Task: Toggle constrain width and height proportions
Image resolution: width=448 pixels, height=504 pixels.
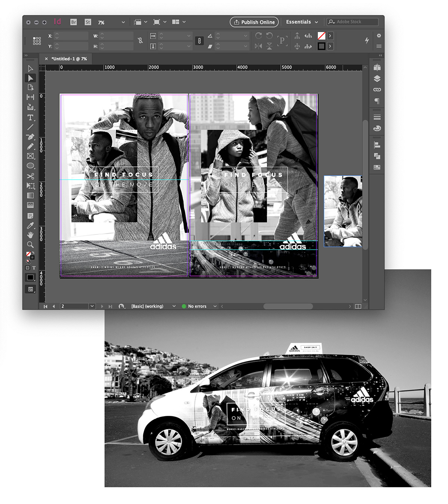Action: point(140,40)
